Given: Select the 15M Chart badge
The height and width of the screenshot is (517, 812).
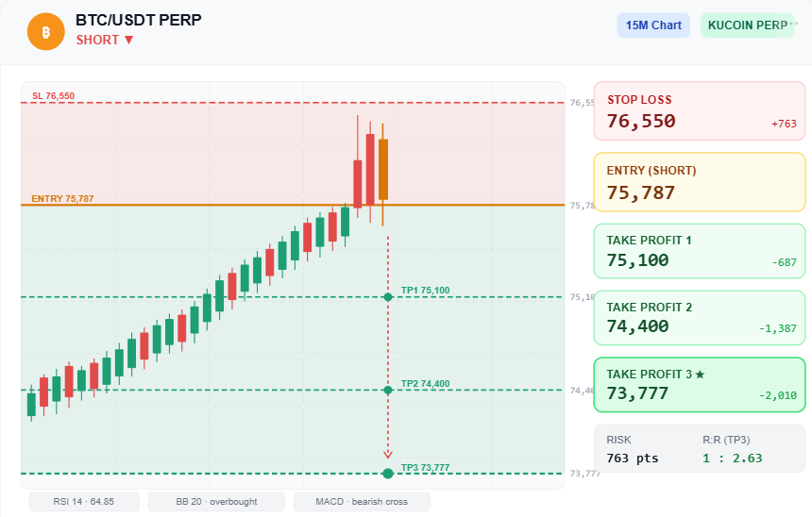Looking at the screenshot, I should (x=653, y=25).
